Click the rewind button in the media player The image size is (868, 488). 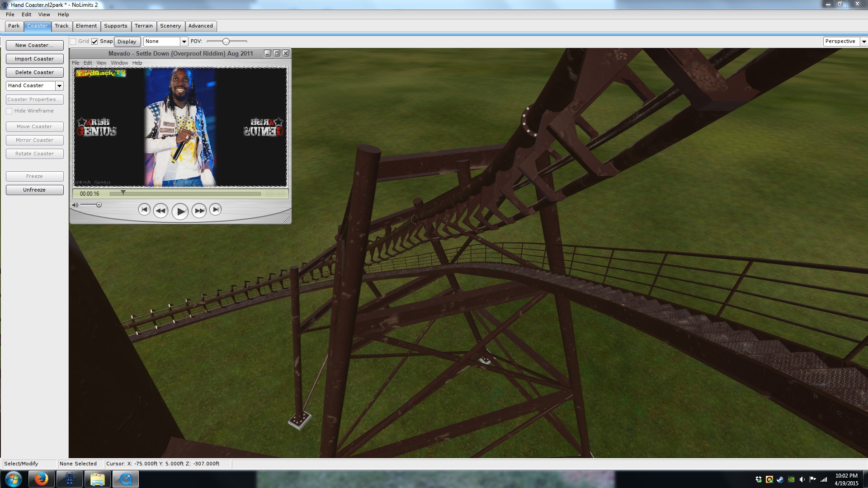pos(160,211)
